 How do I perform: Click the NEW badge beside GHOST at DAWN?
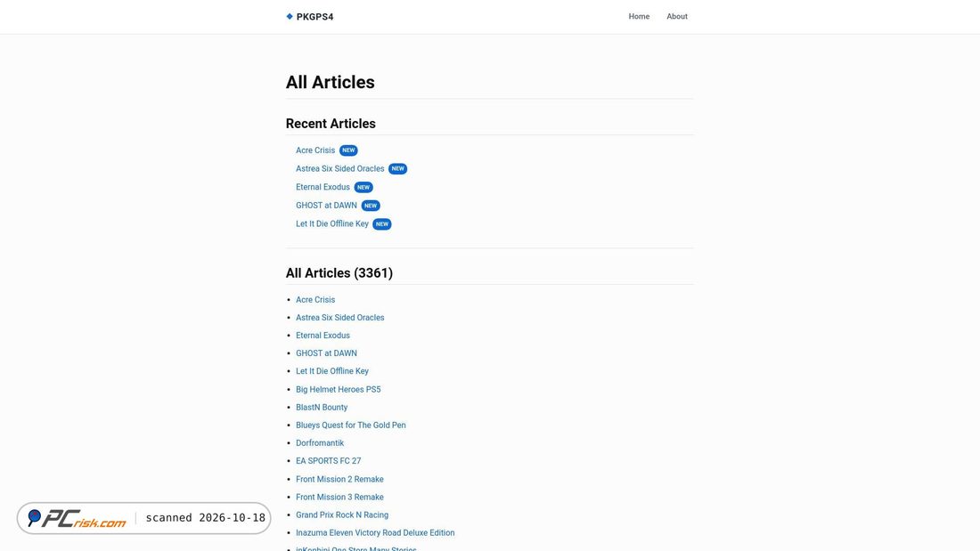coord(371,206)
